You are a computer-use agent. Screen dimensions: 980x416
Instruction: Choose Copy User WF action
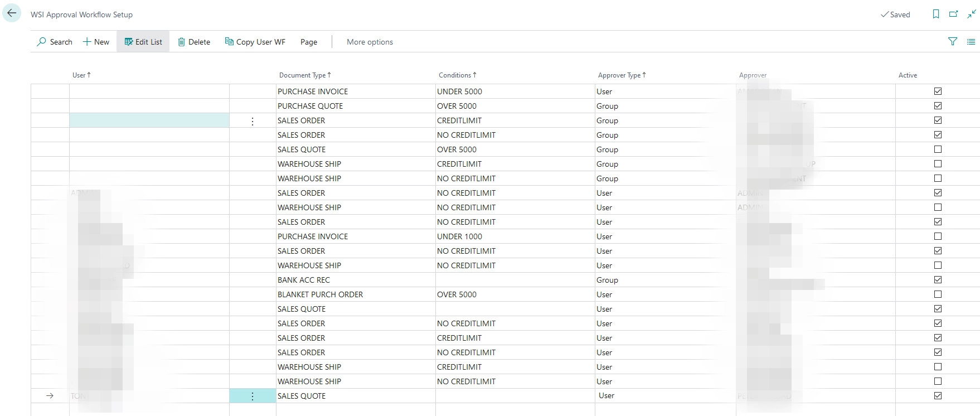[x=255, y=42]
